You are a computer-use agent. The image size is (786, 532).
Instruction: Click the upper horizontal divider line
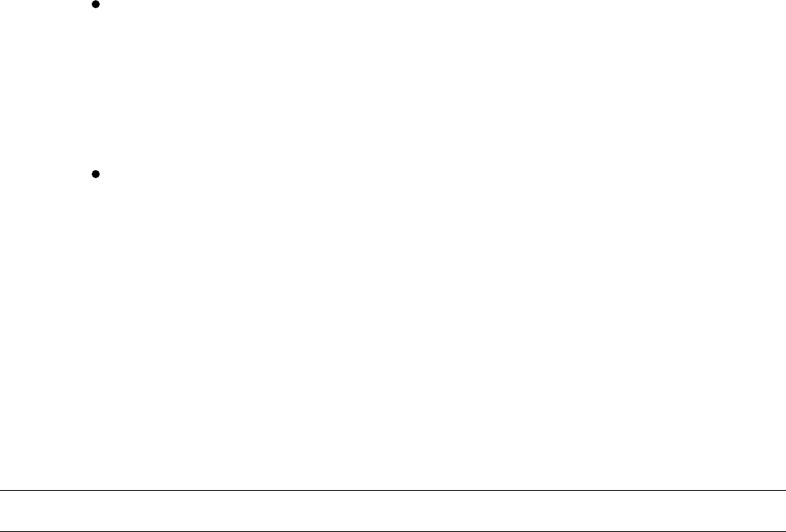[x=393, y=490]
